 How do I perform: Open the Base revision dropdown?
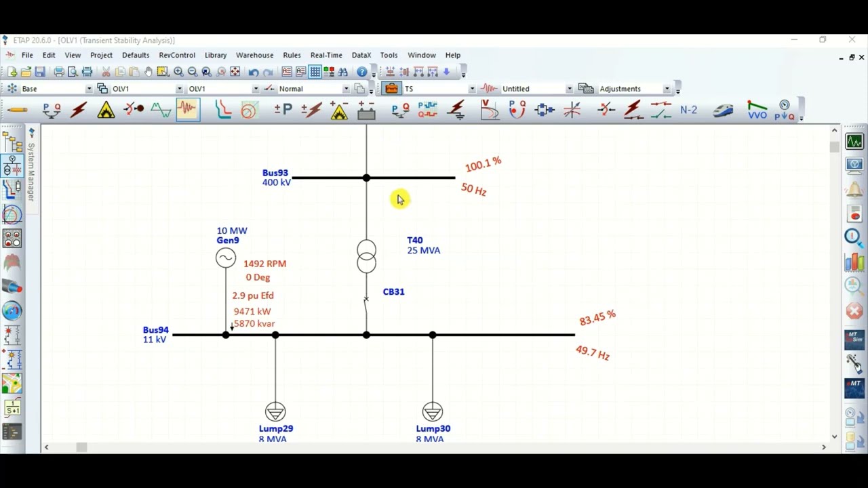click(x=89, y=89)
